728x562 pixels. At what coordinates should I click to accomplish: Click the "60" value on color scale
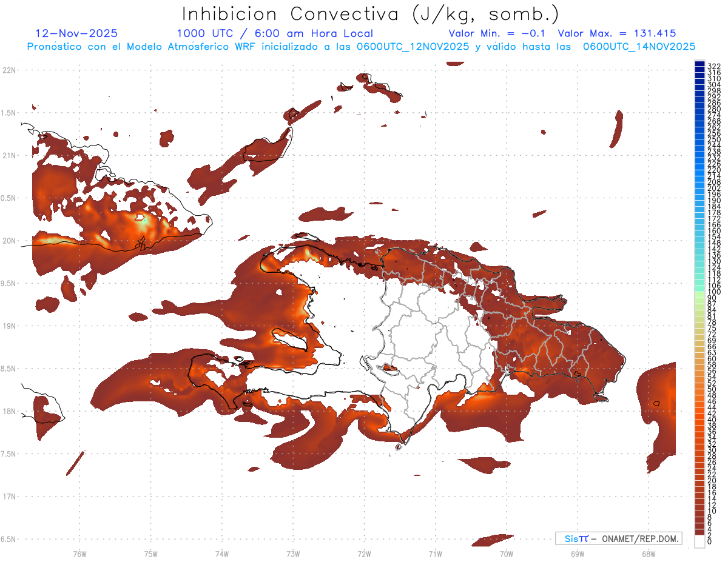[712, 358]
